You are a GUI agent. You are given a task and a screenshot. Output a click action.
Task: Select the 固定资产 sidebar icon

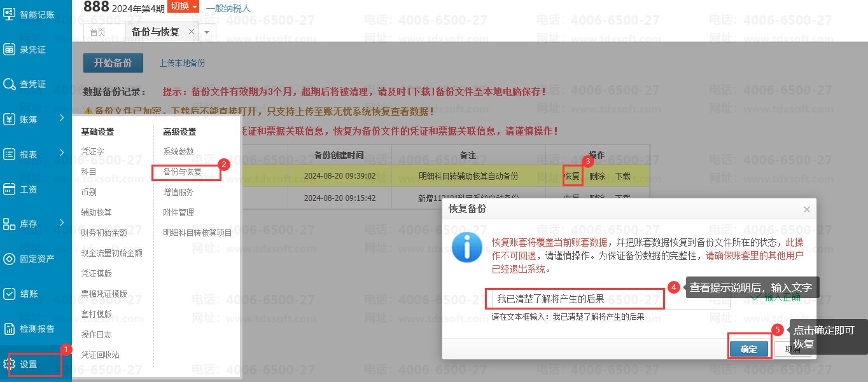click(10, 259)
